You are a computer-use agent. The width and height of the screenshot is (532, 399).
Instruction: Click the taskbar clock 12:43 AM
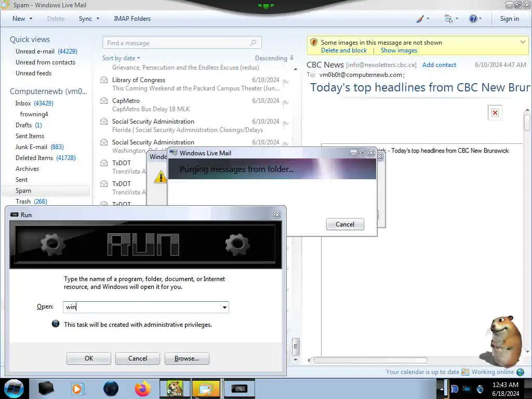point(505,385)
